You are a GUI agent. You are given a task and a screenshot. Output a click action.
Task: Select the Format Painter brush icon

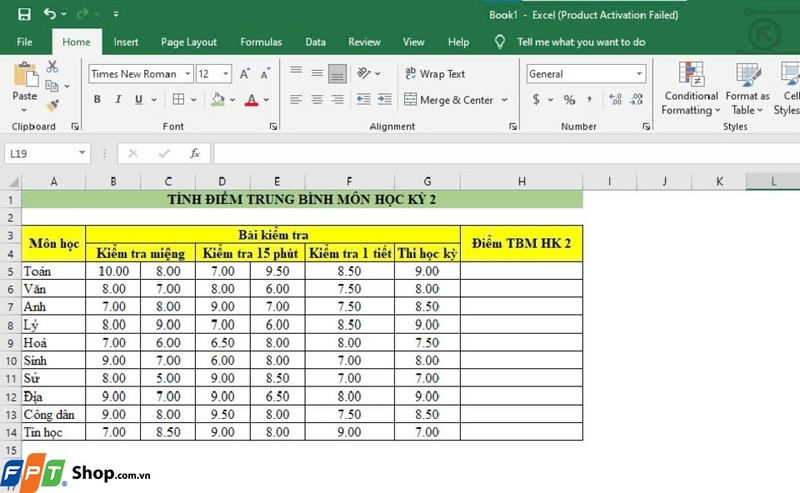53,105
